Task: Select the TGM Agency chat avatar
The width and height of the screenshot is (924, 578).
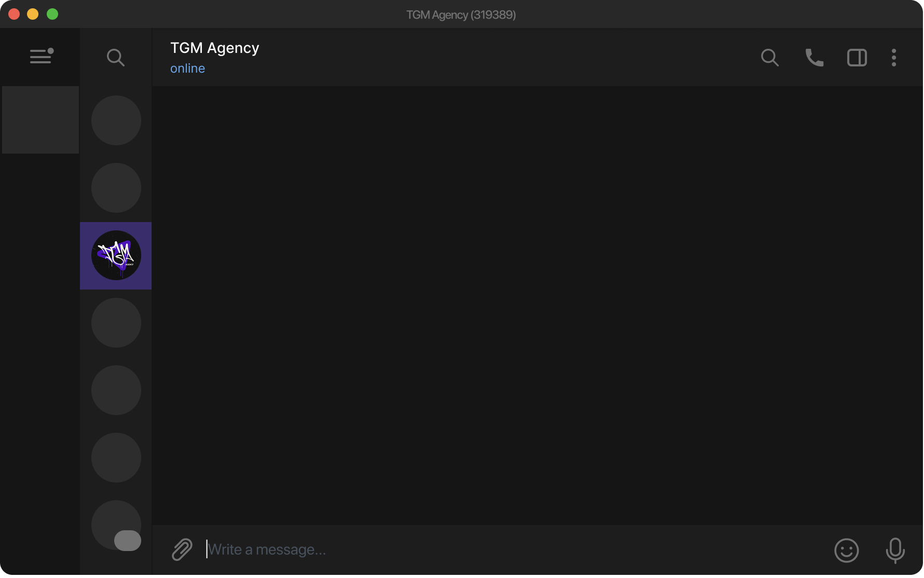Action: 116,255
